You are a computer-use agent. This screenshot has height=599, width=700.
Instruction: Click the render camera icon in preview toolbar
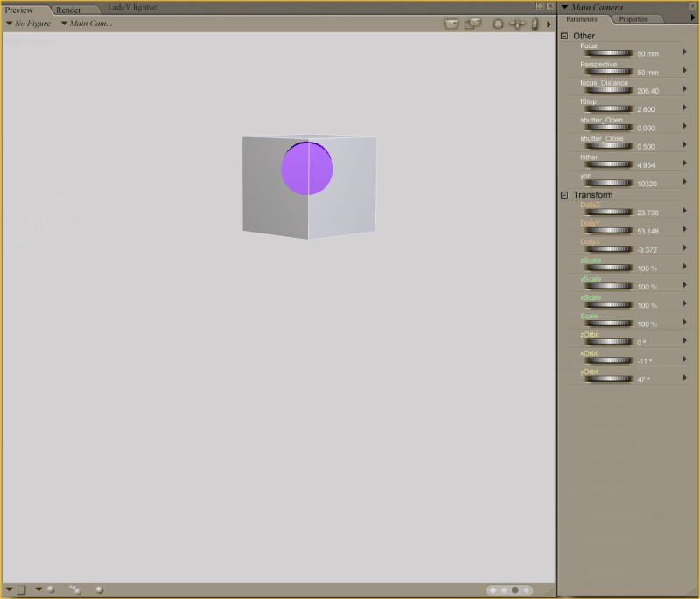451,24
